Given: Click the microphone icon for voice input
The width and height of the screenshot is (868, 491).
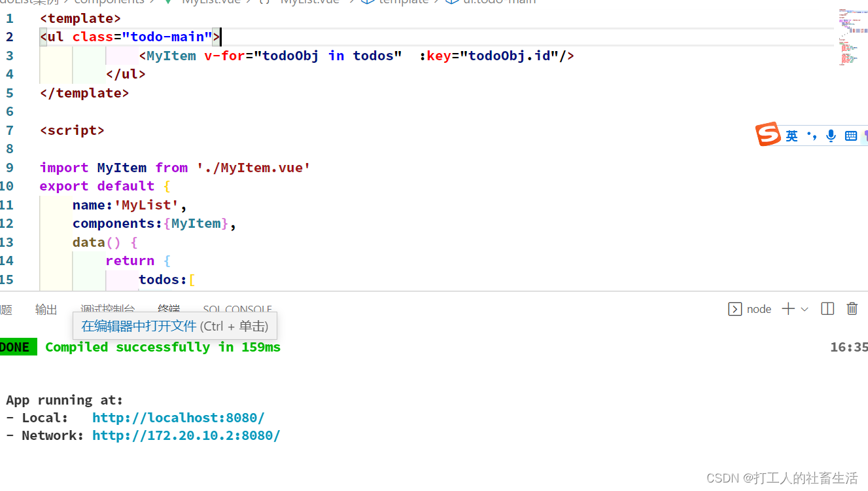Looking at the screenshot, I should point(830,135).
